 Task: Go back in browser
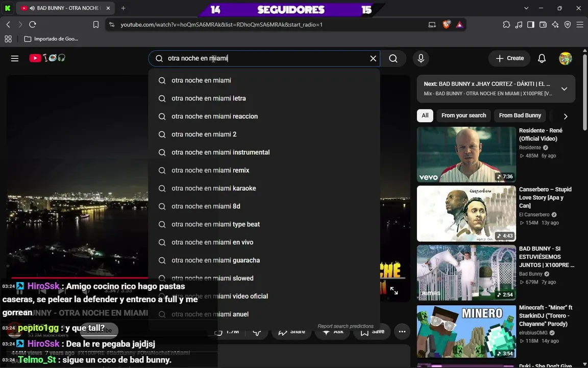(x=8, y=25)
